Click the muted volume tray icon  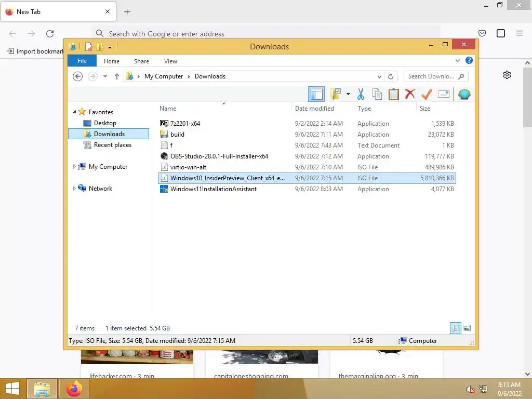(470, 389)
